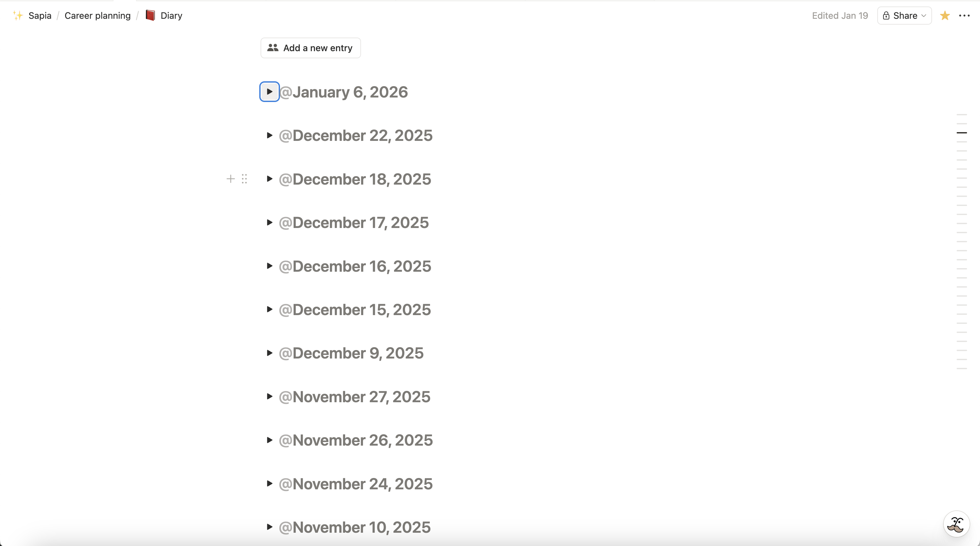Click the red Diary book icon
This screenshot has width=980, height=546.
pyautogui.click(x=150, y=16)
